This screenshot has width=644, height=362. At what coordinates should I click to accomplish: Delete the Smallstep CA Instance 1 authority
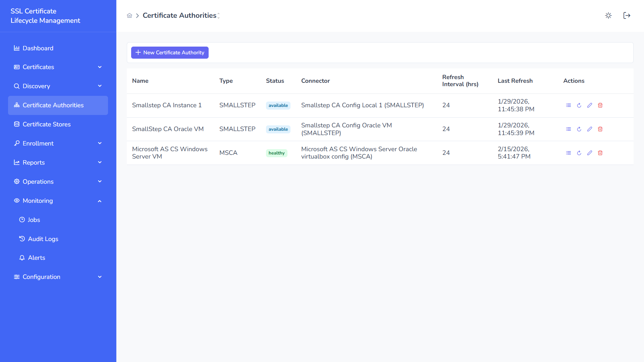(x=600, y=105)
